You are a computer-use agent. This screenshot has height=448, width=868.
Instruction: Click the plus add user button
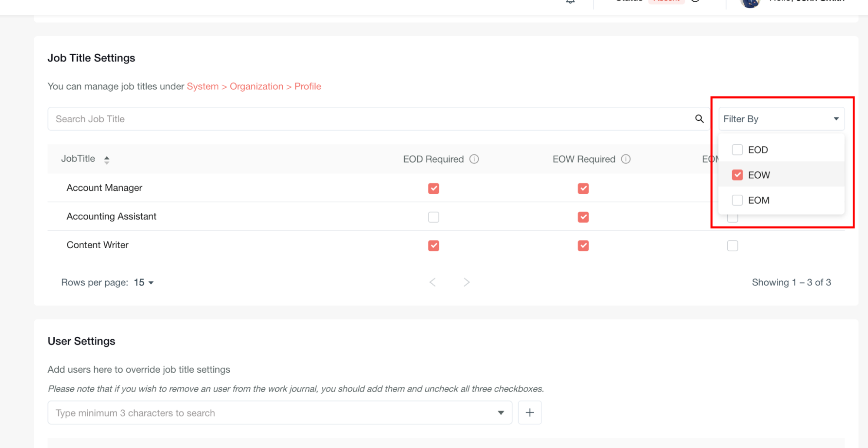coord(529,412)
